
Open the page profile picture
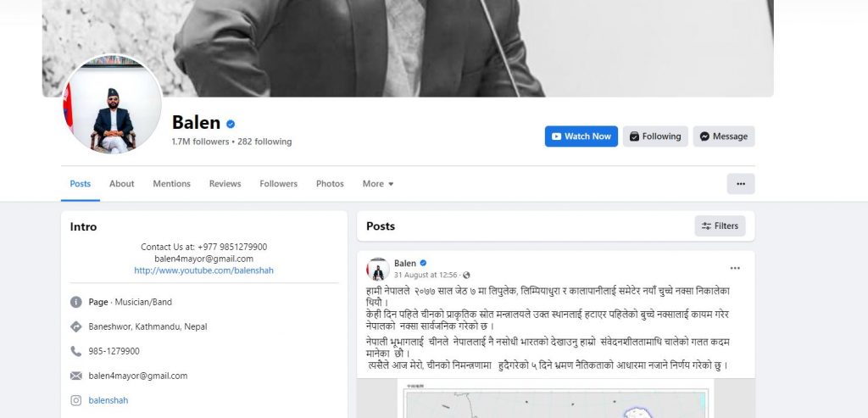click(113, 104)
